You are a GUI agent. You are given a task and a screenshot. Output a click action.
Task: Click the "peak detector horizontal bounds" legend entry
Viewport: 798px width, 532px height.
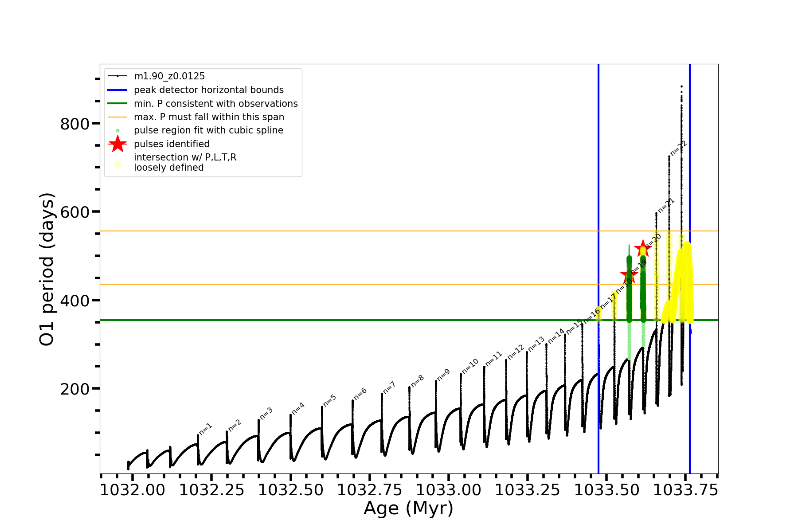tap(208, 90)
